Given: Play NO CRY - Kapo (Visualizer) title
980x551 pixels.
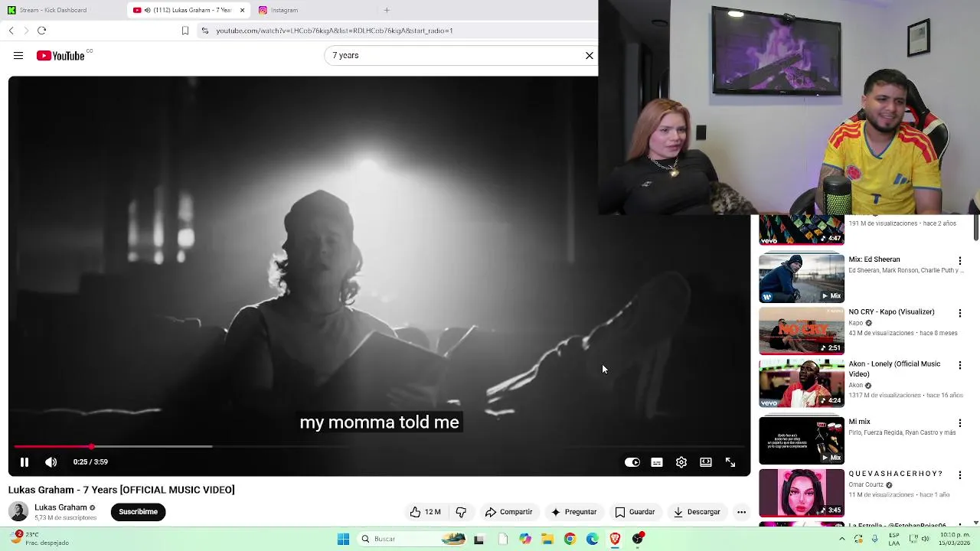Looking at the screenshot, I should tap(891, 312).
